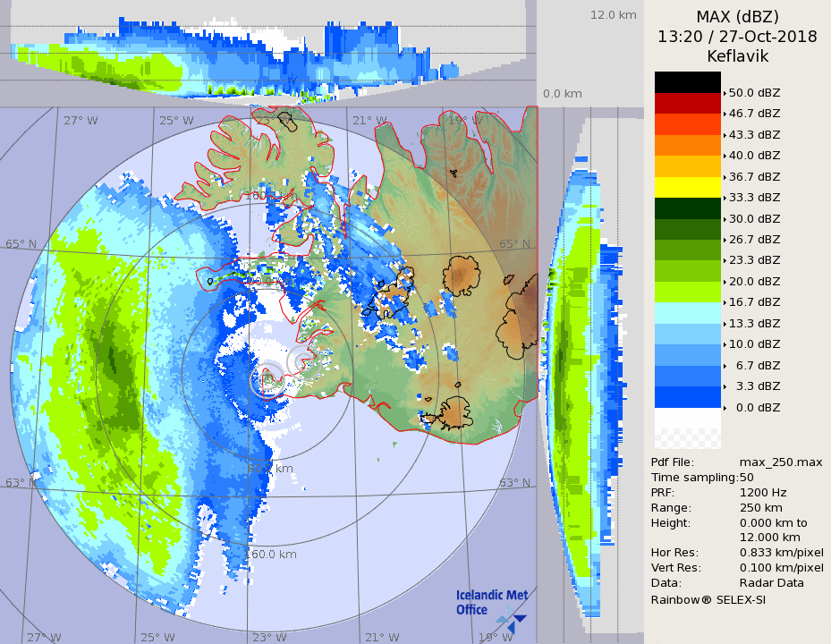The image size is (831, 644).
Task: Click the 12.0 km height label
Action: [x=613, y=15]
